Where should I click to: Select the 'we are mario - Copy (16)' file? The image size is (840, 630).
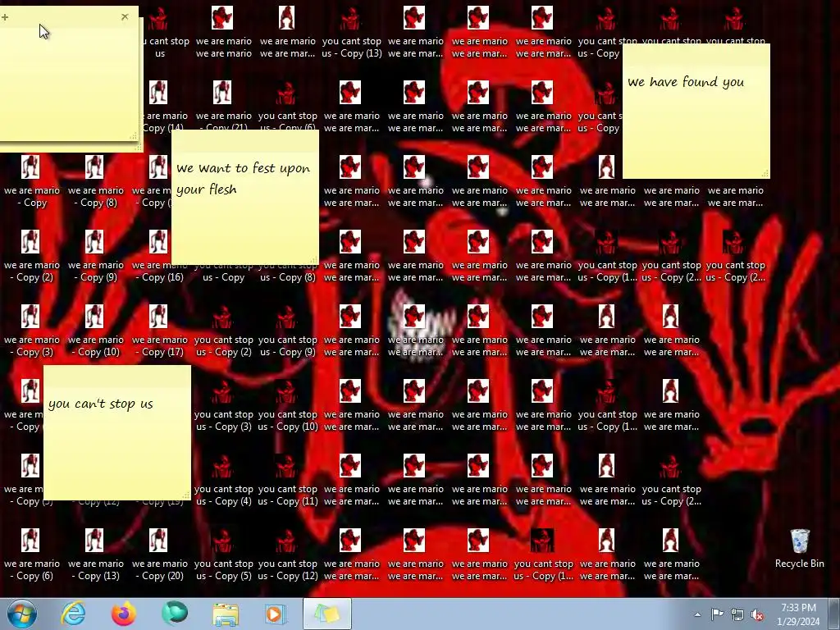159,256
